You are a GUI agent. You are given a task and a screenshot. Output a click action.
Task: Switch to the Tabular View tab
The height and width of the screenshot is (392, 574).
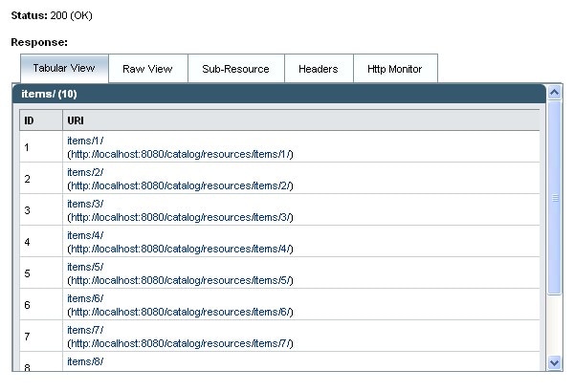coord(64,69)
